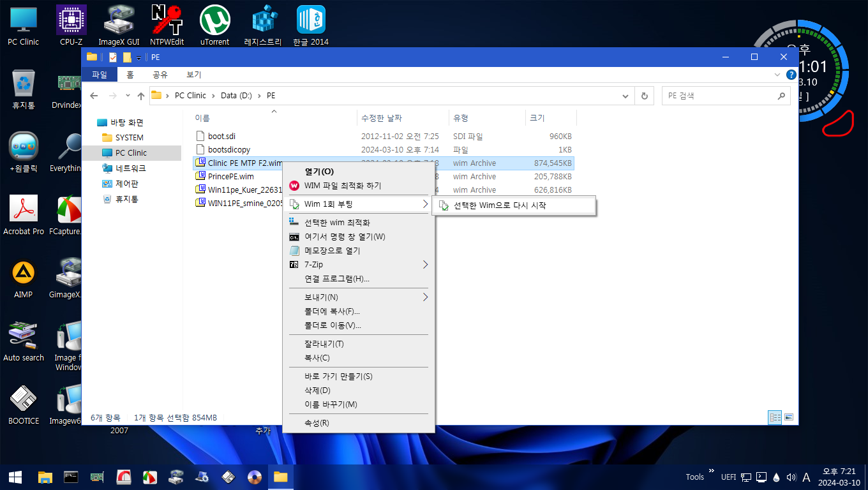Click the Properties quick access icon
The image size is (868, 490).
[x=113, y=57]
